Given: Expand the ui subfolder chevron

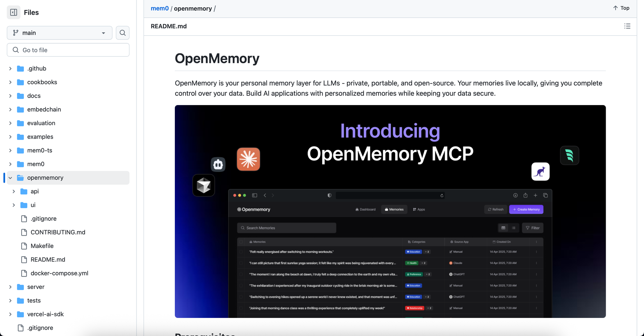Looking at the screenshot, I should (14, 205).
